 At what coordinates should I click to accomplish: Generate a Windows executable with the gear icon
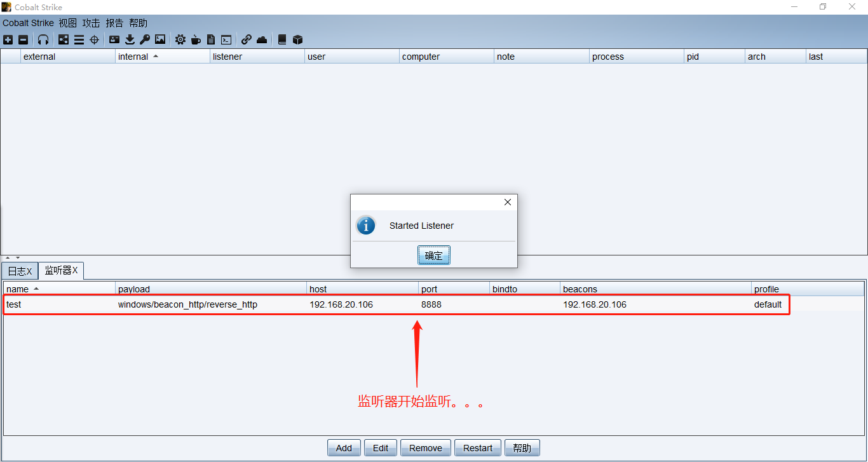180,39
